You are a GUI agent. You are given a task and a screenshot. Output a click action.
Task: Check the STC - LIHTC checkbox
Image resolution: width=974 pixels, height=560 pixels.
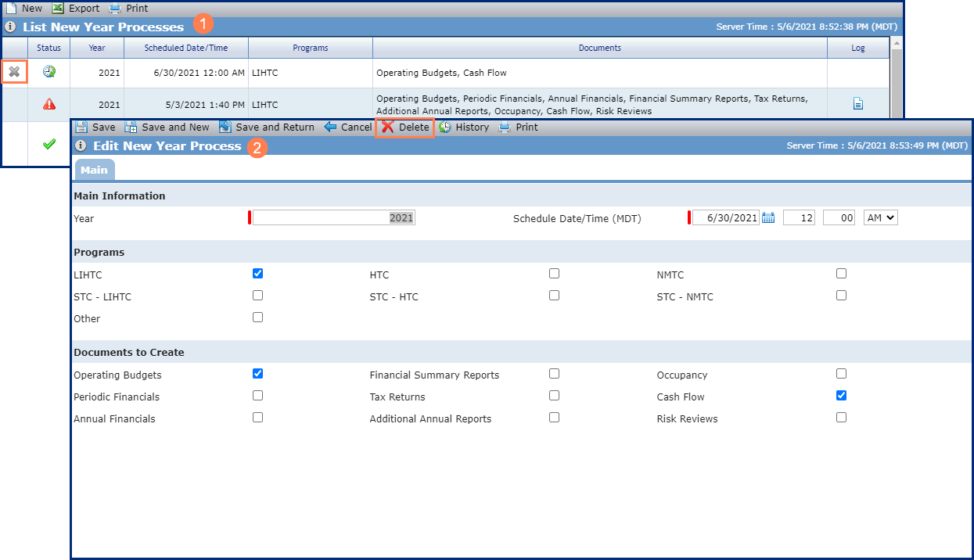(258, 296)
